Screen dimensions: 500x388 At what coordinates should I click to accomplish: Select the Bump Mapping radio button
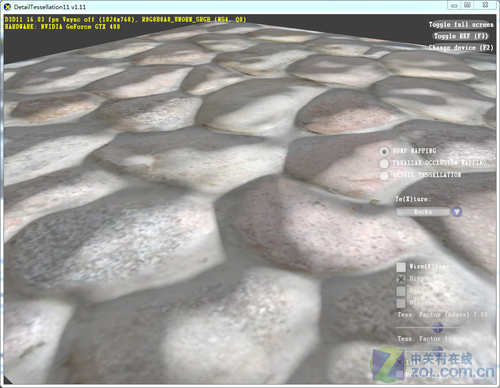pyautogui.click(x=384, y=152)
